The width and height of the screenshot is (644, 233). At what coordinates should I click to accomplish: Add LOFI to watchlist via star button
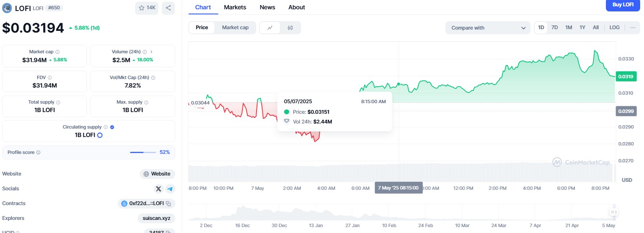(x=146, y=8)
